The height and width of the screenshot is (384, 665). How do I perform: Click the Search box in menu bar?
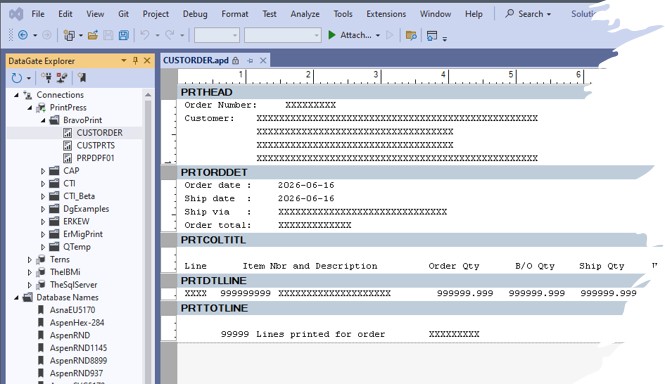click(x=528, y=14)
